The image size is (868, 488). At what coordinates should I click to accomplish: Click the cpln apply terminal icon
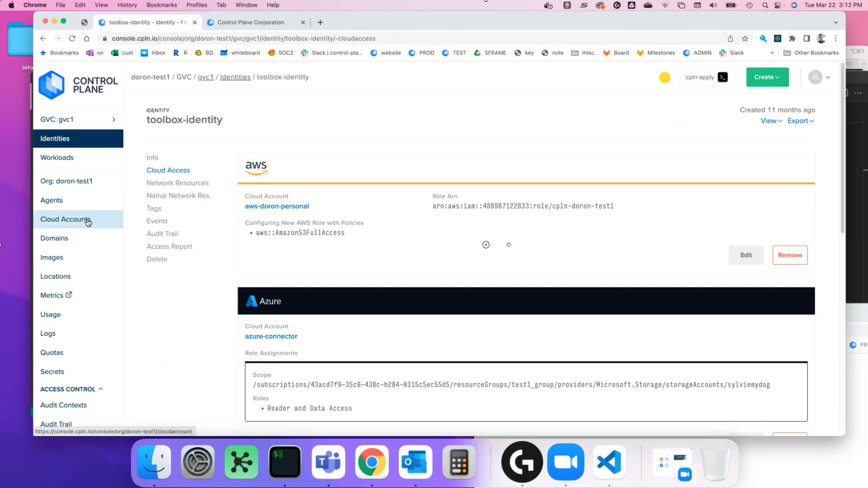[722, 77]
